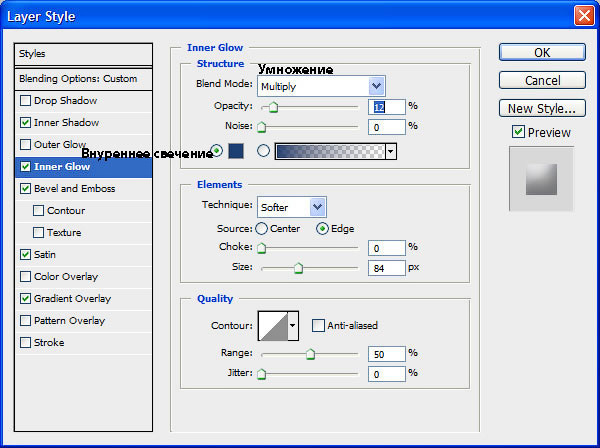This screenshot has width=600, height=448.
Task: Focus the Range field showing 50
Action: 386,354
